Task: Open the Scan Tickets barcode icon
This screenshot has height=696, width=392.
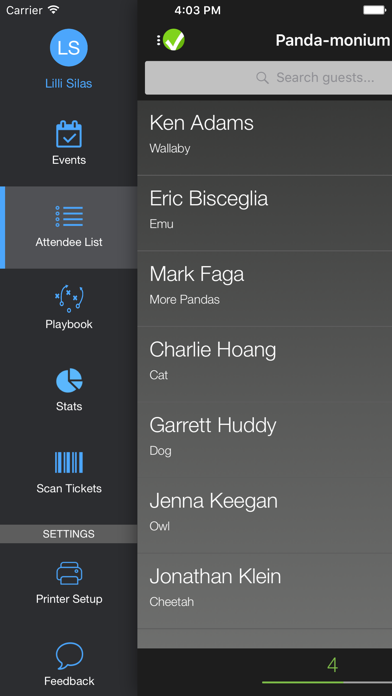Action: 69,463
